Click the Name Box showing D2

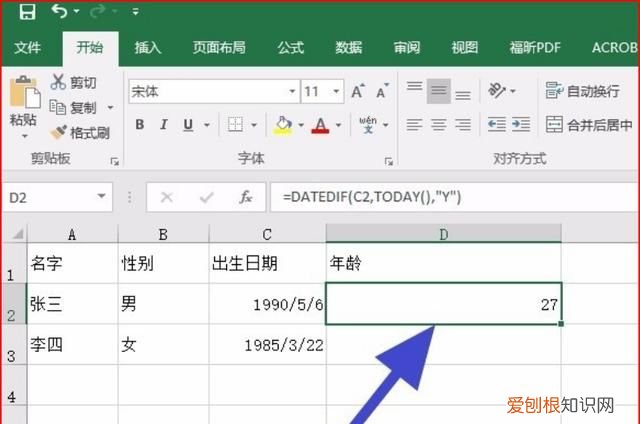51,198
